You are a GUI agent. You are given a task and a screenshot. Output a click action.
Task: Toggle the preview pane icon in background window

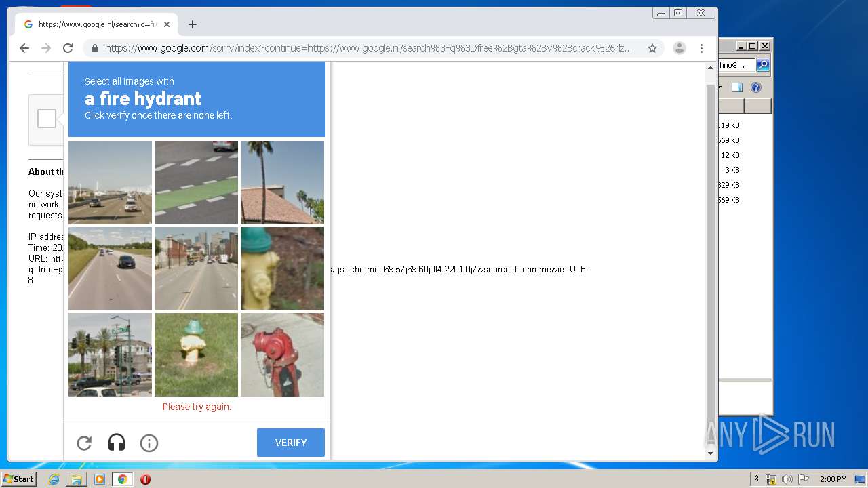point(737,87)
